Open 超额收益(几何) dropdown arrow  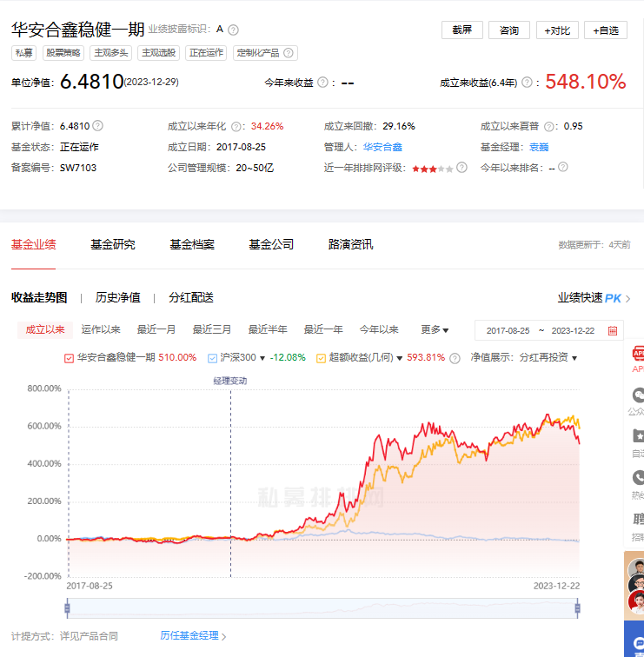[x=399, y=358]
